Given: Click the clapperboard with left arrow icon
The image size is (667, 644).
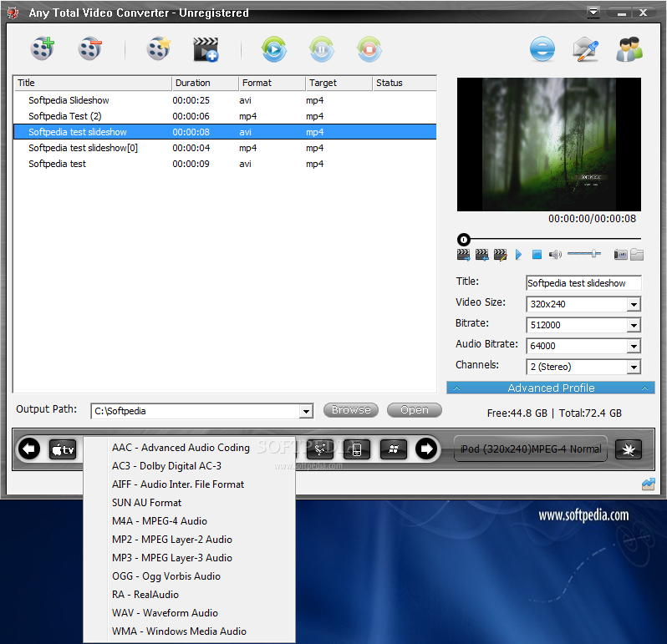Looking at the screenshot, I should click(x=481, y=255).
